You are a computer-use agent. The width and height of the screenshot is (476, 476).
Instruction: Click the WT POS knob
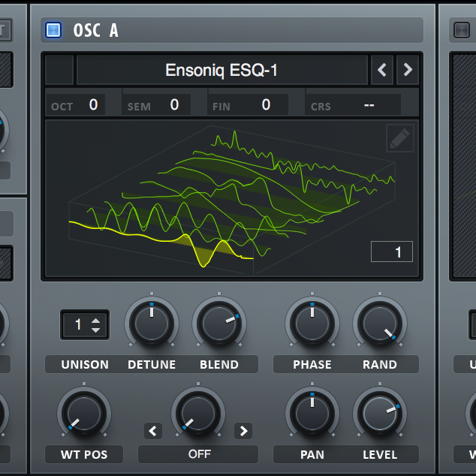(x=84, y=414)
